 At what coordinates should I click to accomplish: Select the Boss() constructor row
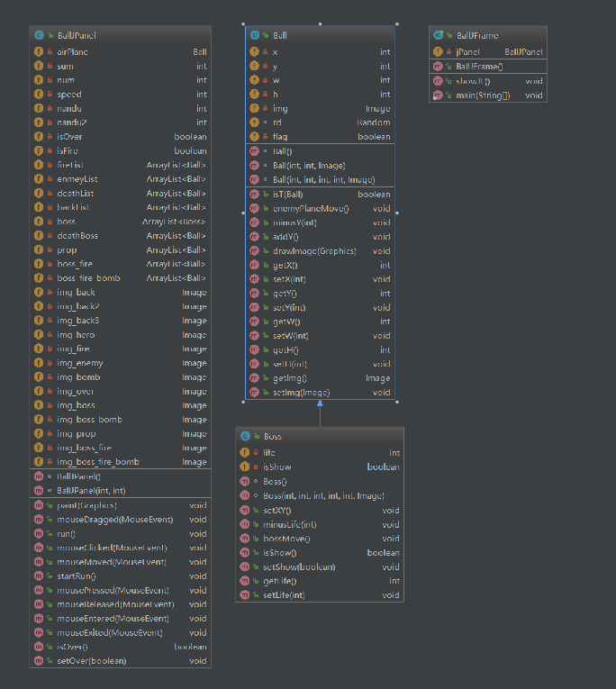320,482
